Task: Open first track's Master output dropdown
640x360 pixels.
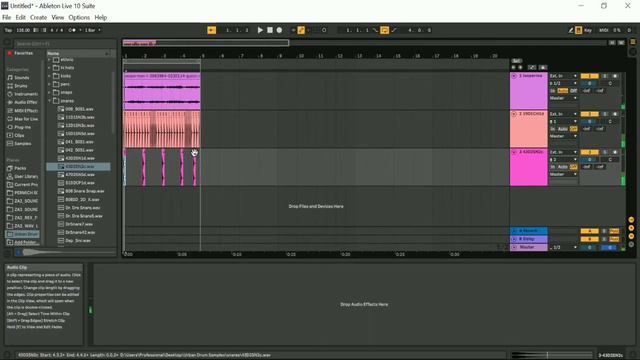Action: pyautogui.click(x=563, y=98)
